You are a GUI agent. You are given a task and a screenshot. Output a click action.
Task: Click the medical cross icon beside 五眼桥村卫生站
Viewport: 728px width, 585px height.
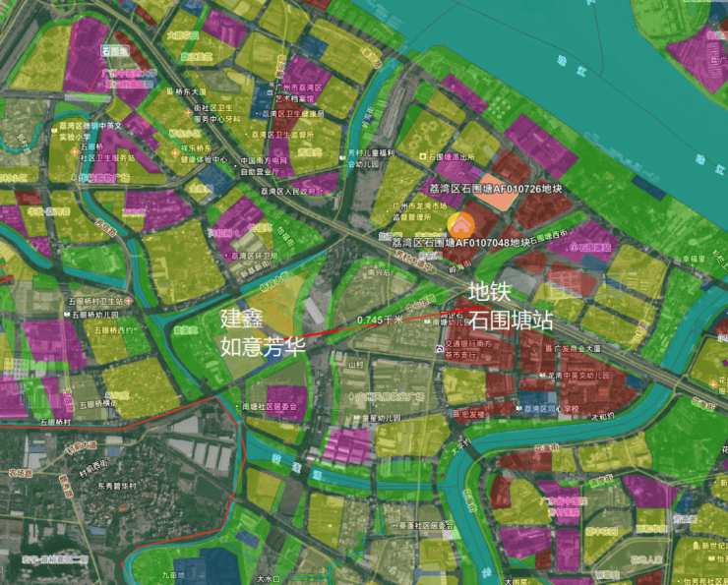click(x=129, y=301)
